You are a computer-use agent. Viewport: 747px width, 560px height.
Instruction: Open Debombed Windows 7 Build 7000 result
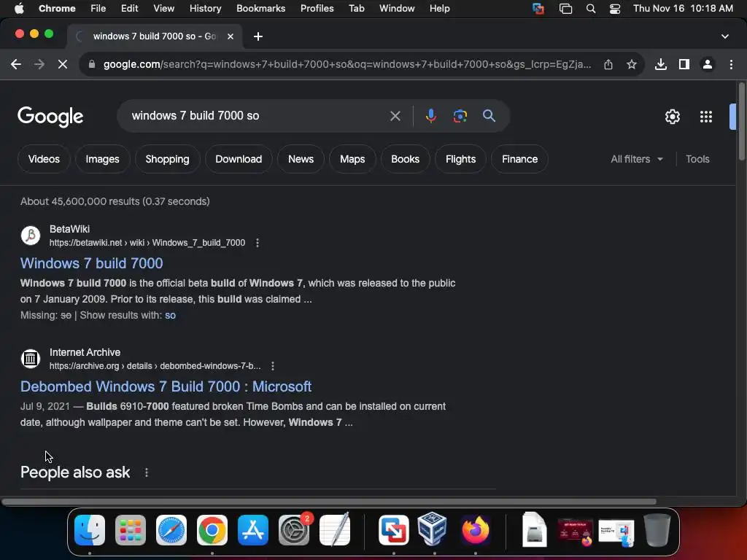tap(166, 386)
